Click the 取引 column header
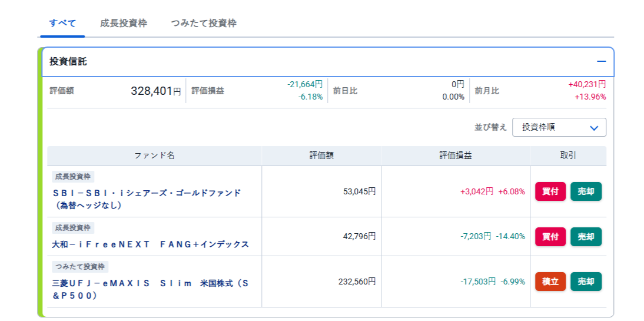 (x=568, y=155)
